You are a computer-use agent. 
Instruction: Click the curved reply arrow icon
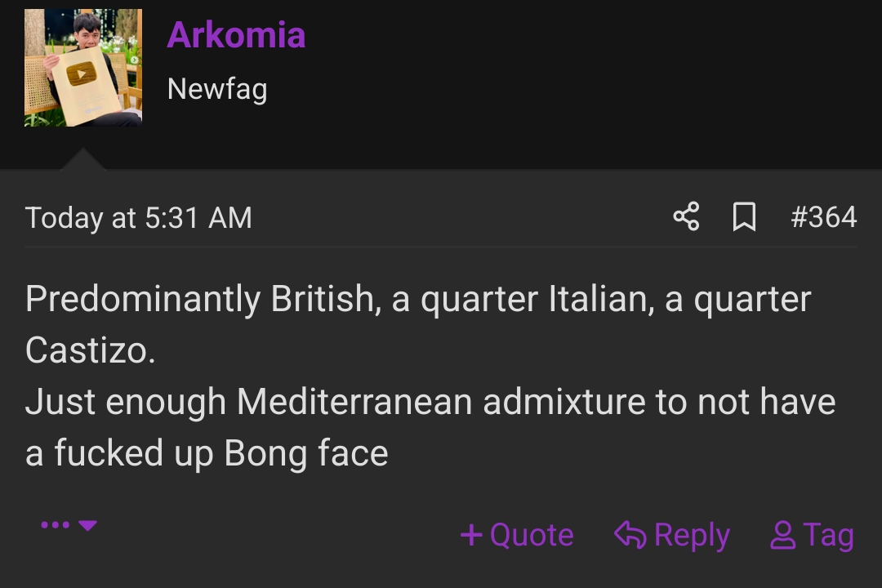pyautogui.click(x=630, y=535)
